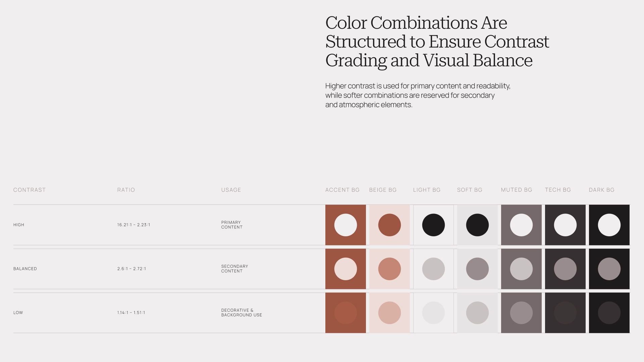Click the High contrast Muted BG swatch
644x362 pixels.
pos(521,225)
